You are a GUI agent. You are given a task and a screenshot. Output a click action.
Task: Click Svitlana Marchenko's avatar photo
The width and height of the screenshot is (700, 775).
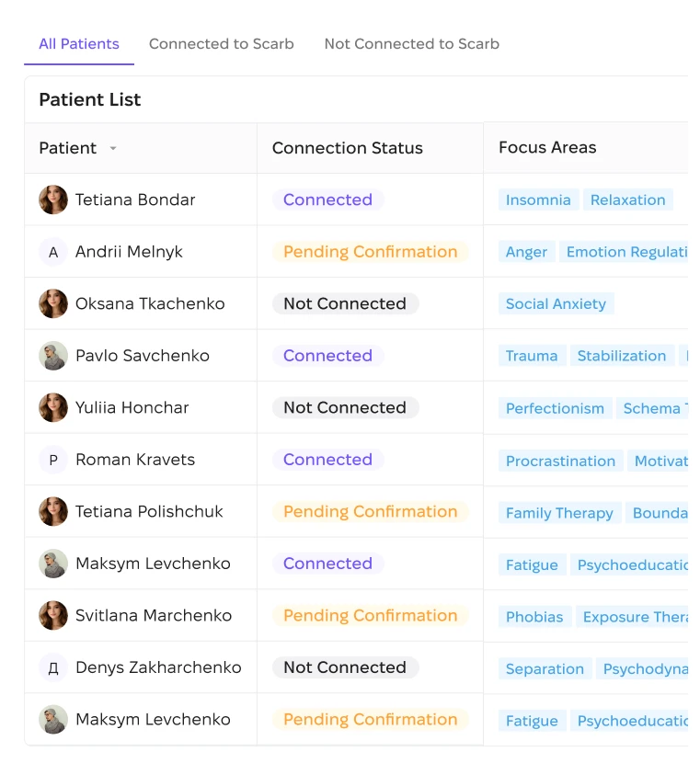(53, 615)
